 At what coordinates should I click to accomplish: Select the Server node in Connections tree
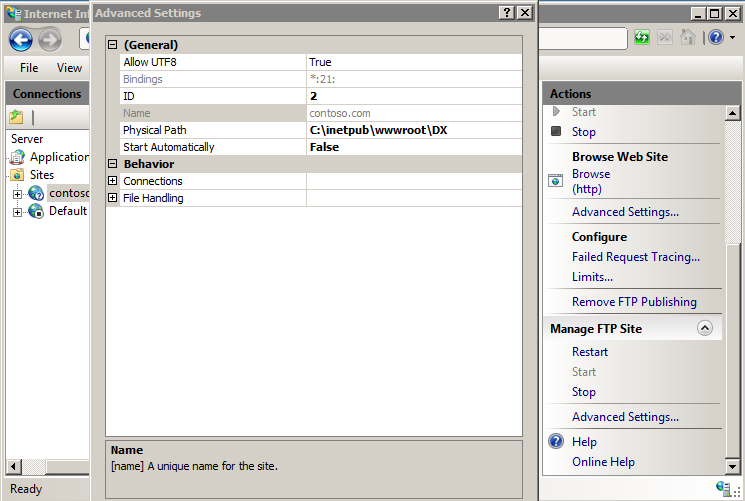pos(27,139)
